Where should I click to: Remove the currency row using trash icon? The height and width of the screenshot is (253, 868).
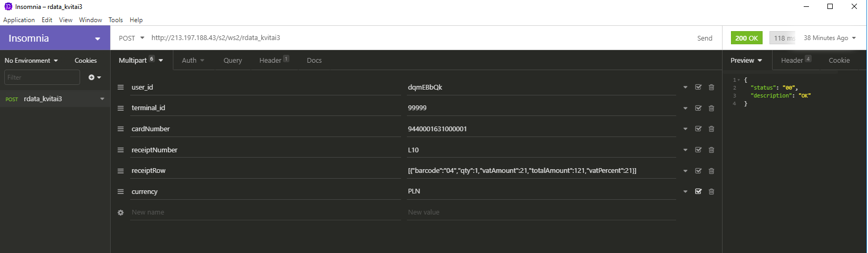click(x=711, y=192)
